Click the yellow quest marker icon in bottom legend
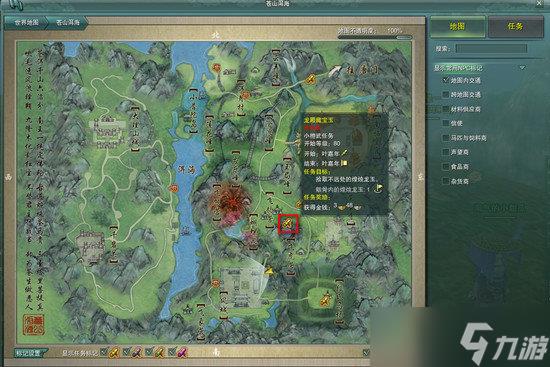The width and height of the screenshot is (550, 367). [114, 352]
